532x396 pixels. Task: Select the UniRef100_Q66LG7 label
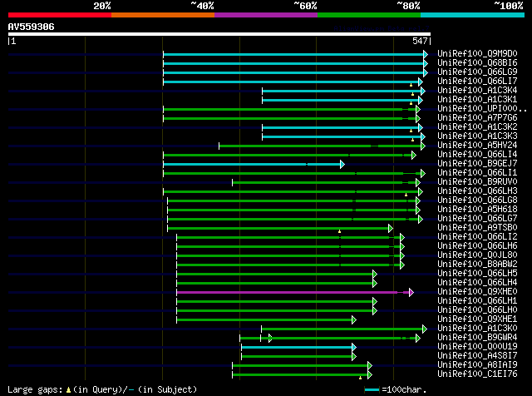(x=477, y=219)
